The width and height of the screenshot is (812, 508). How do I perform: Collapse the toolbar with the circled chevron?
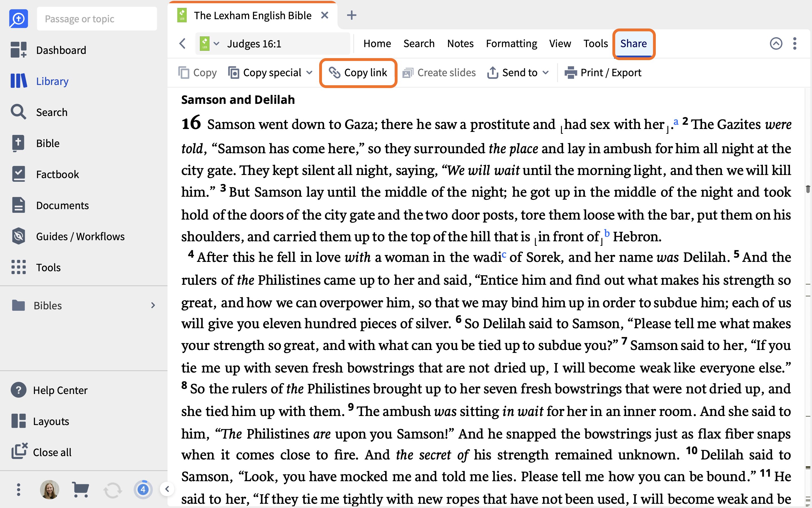(x=776, y=43)
